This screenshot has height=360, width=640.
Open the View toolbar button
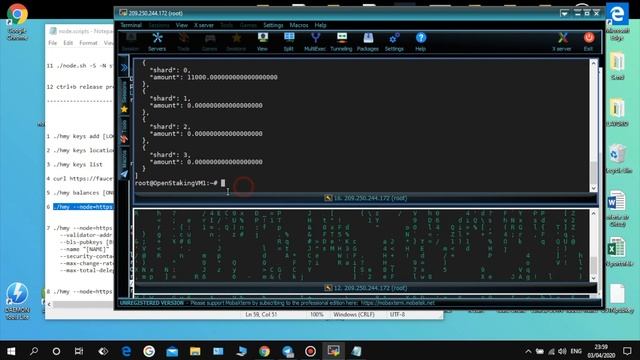pos(262,42)
